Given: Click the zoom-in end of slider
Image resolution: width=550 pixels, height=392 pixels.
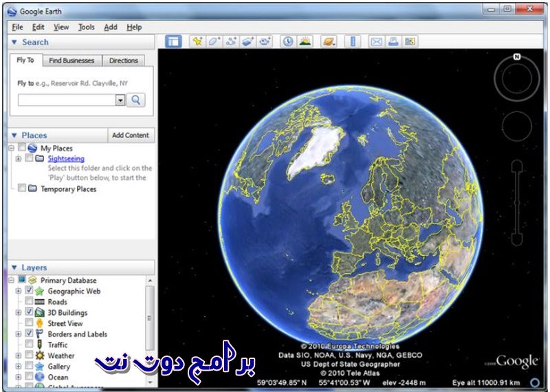Looking at the screenshot, I should (517, 166).
